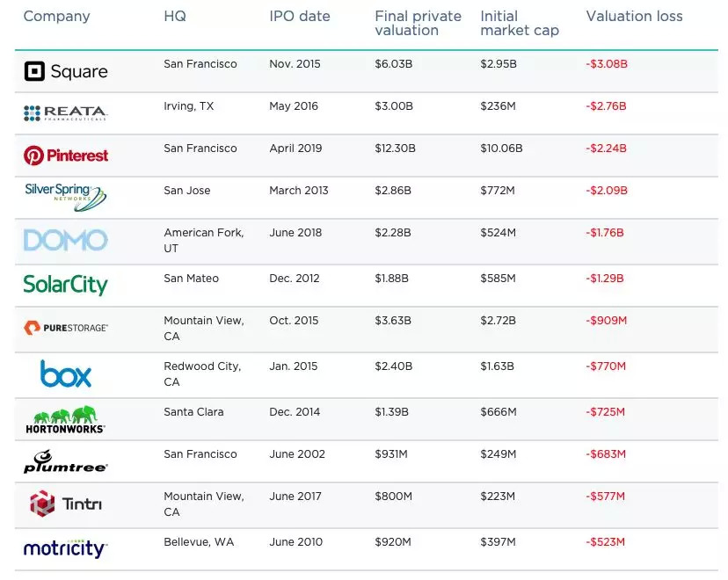Sort by the IPO date header
This screenshot has width=728, height=580.
pyautogui.click(x=300, y=16)
